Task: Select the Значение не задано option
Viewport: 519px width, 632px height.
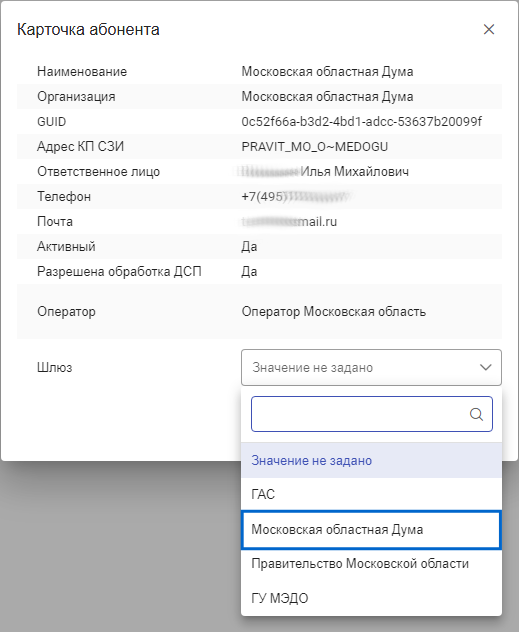Action: click(371, 460)
